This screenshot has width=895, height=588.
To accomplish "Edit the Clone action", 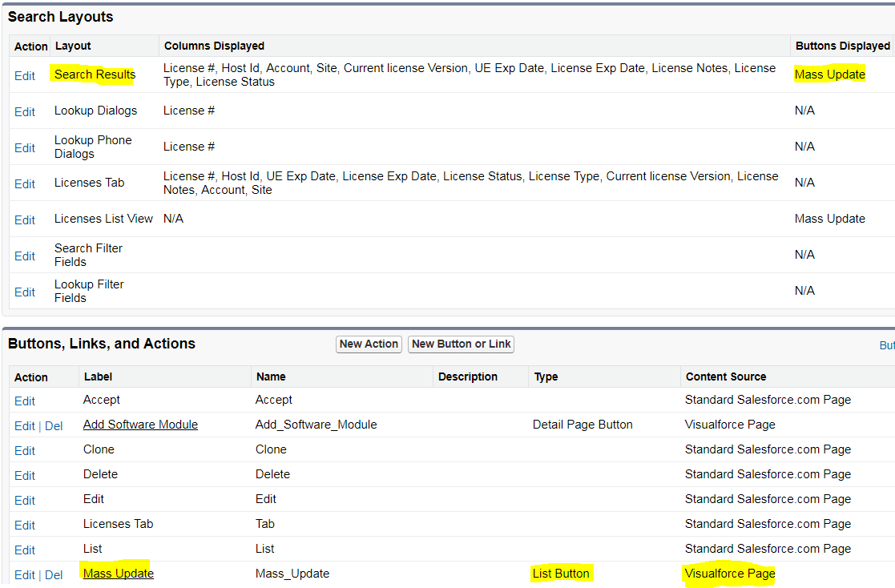I will (25, 451).
